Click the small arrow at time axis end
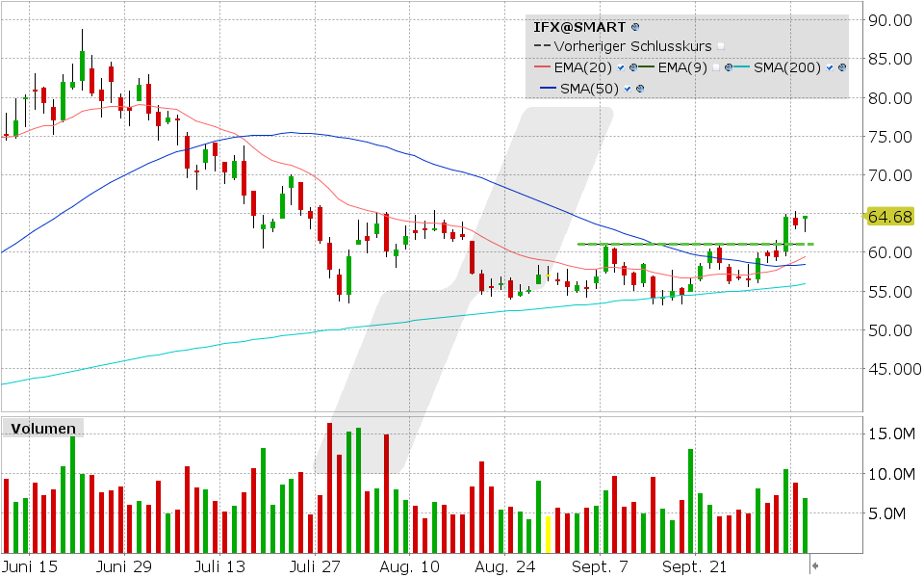The image size is (924, 578). pos(815,566)
